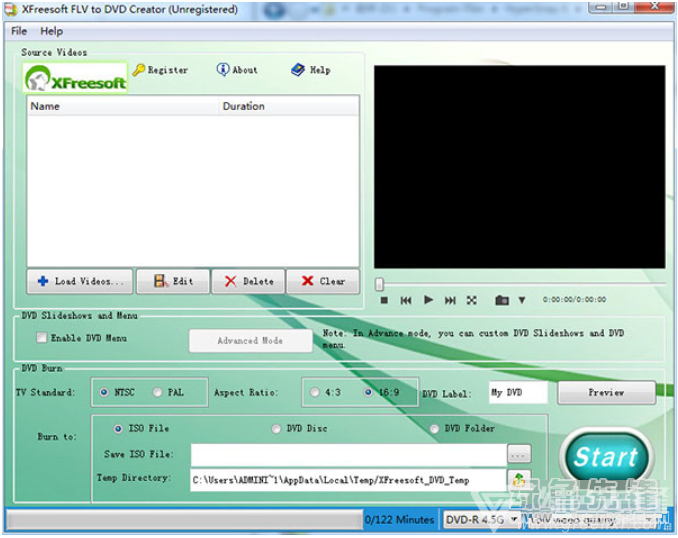Click the Clear list button
This screenshot has height=538, width=678.
[323, 281]
